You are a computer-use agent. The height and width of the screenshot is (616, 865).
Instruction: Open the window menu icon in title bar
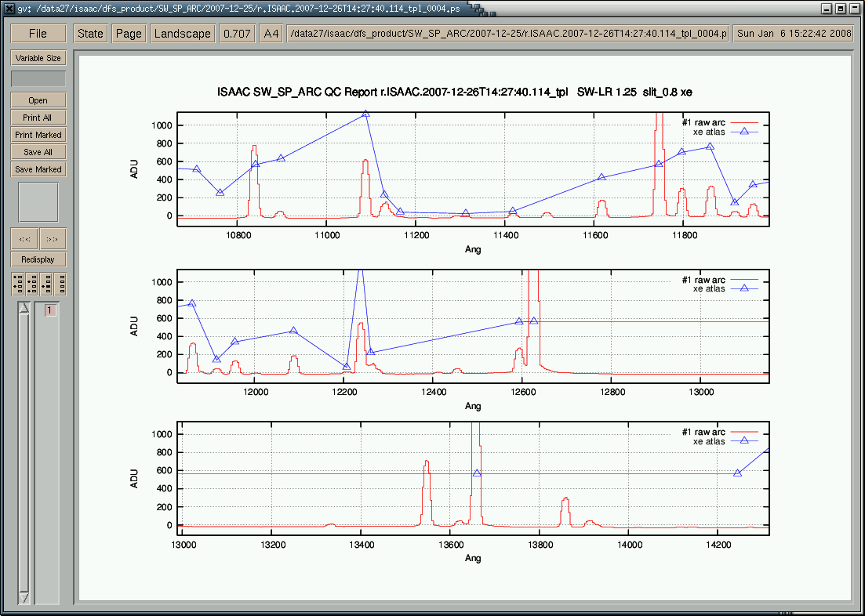pos(9,9)
